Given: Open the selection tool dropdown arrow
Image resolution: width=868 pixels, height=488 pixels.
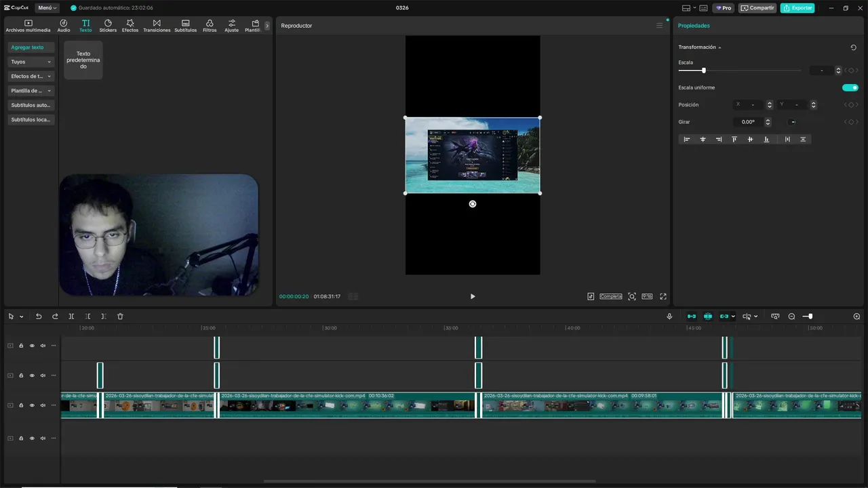Looking at the screenshot, I should [x=22, y=317].
